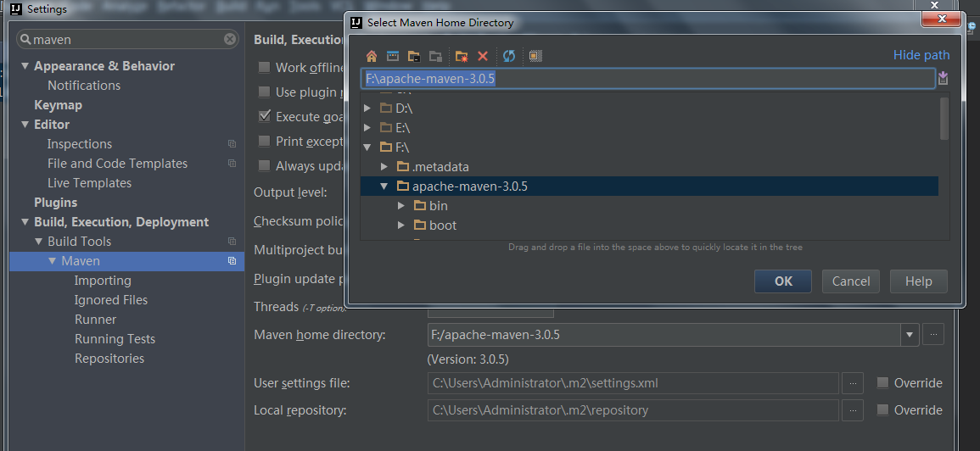Expand the boot folder

pos(401,225)
